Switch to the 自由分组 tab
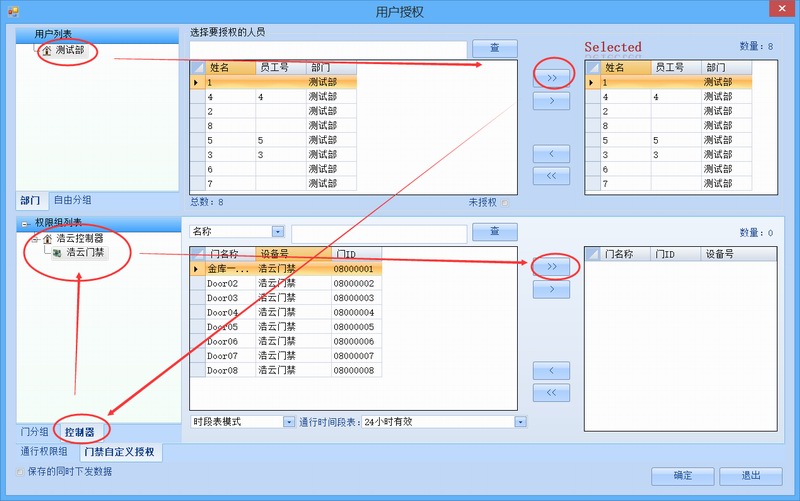The width and height of the screenshot is (800, 501). [x=73, y=200]
